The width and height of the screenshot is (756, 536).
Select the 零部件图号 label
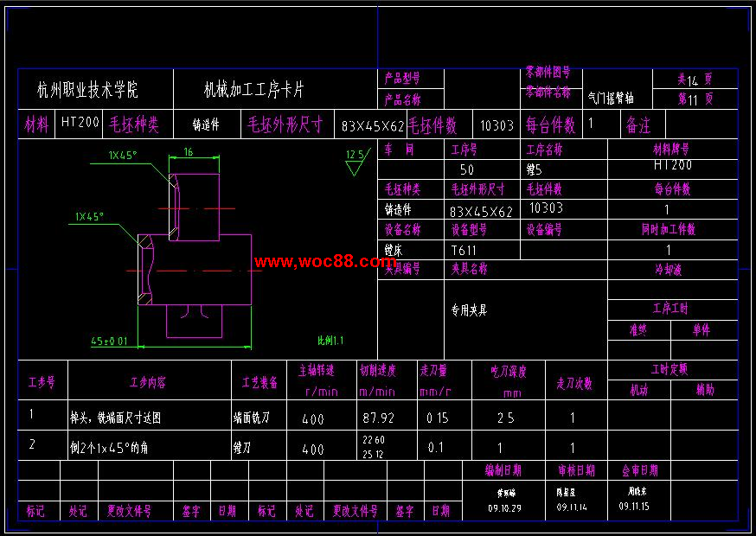(548, 73)
